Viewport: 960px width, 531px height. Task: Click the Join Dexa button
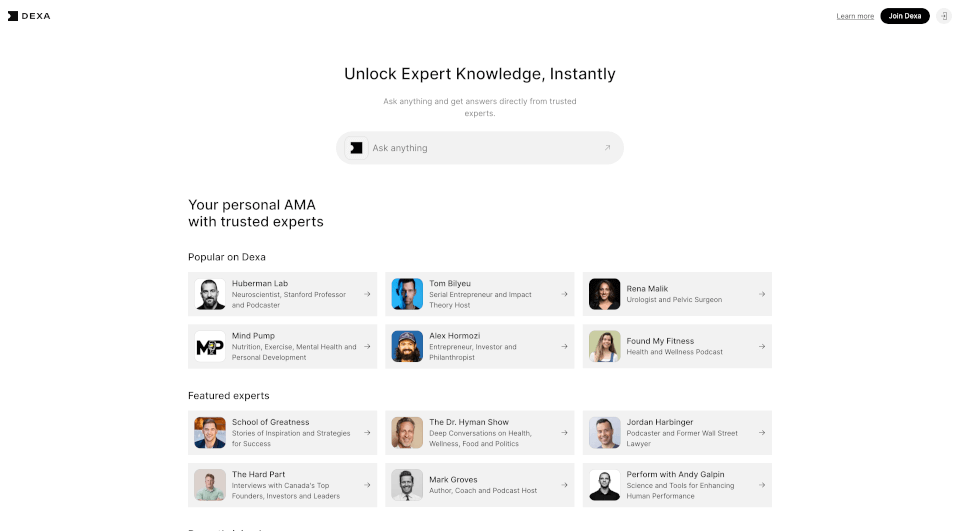click(x=905, y=16)
